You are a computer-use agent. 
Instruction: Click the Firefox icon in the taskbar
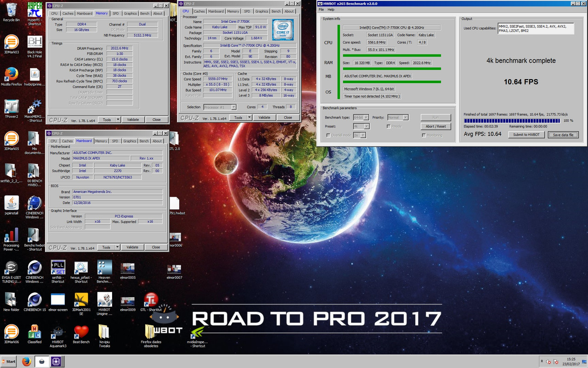point(26,362)
